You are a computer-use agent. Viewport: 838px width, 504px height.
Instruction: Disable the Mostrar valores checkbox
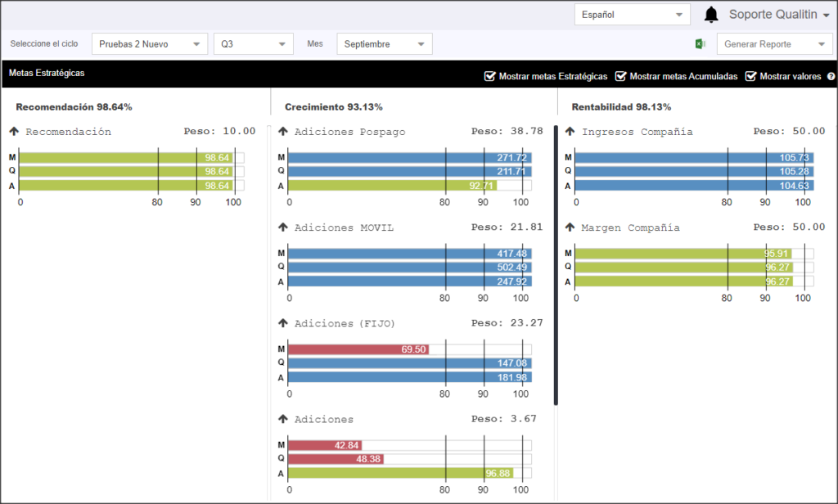click(751, 76)
